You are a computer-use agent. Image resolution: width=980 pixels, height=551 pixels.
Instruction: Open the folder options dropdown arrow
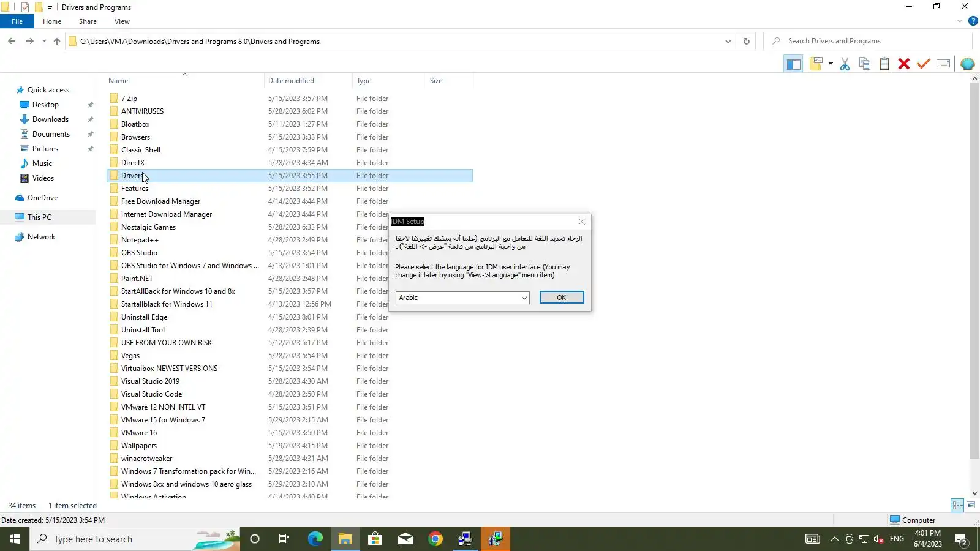tap(831, 64)
